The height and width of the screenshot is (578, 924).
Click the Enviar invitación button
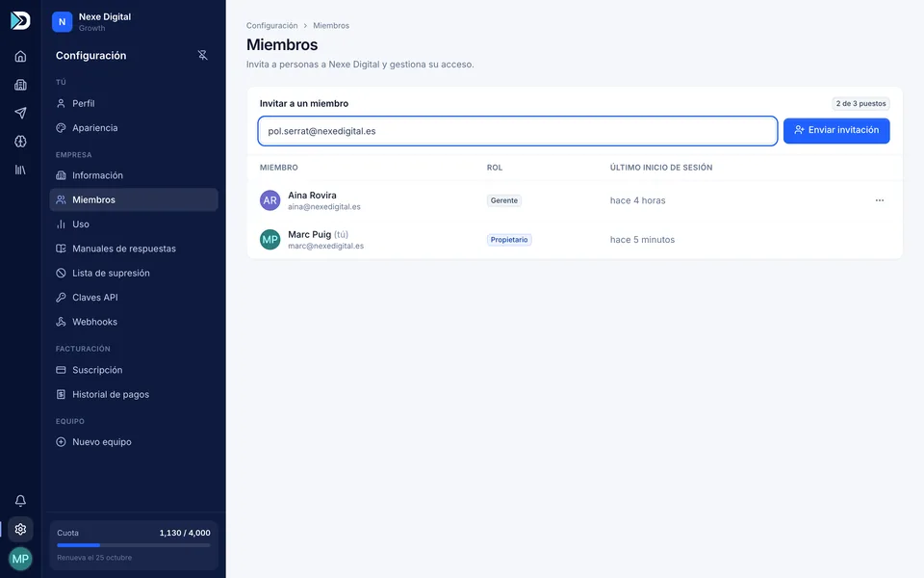836,130
